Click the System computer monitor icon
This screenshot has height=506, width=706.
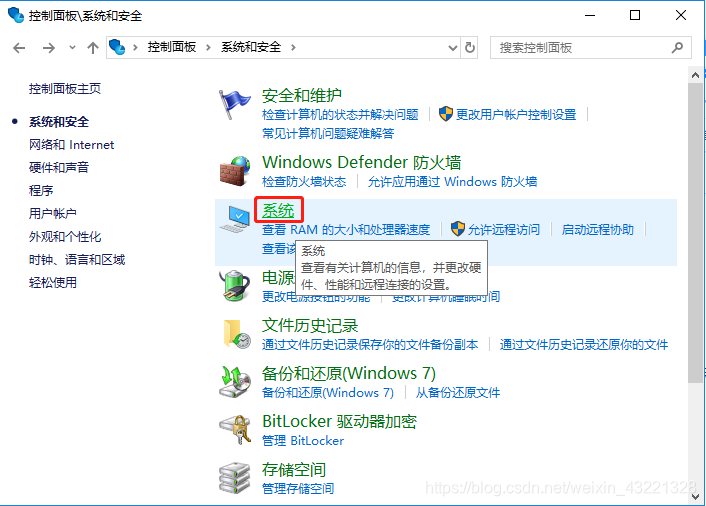pyautogui.click(x=235, y=219)
